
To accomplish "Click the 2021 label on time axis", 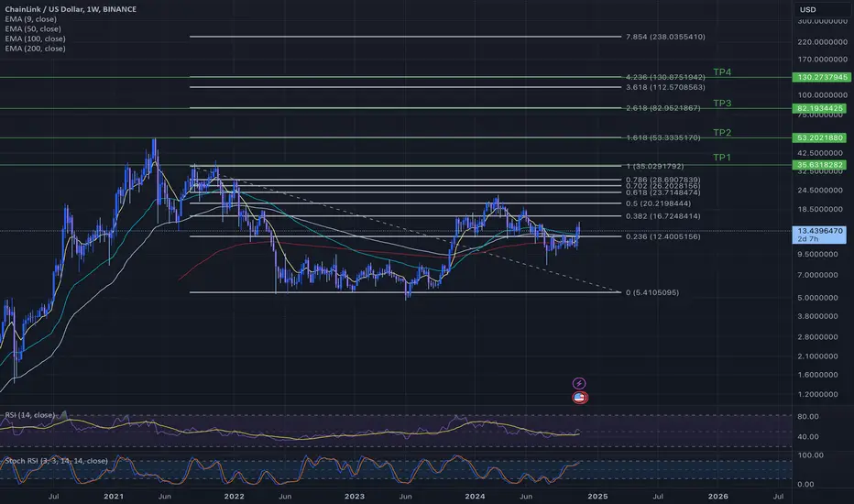I will (x=114, y=497).
